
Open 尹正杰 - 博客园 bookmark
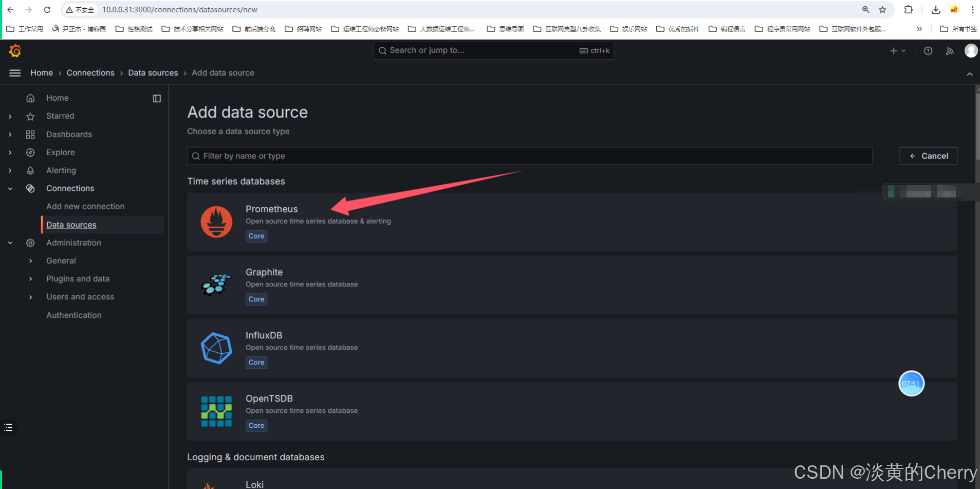coord(79,29)
